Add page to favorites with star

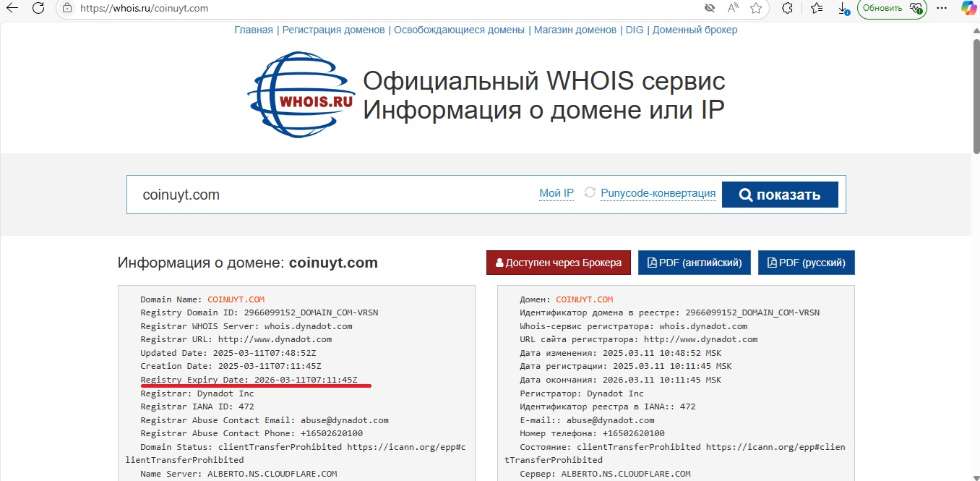pyautogui.click(x=756, y=9)
